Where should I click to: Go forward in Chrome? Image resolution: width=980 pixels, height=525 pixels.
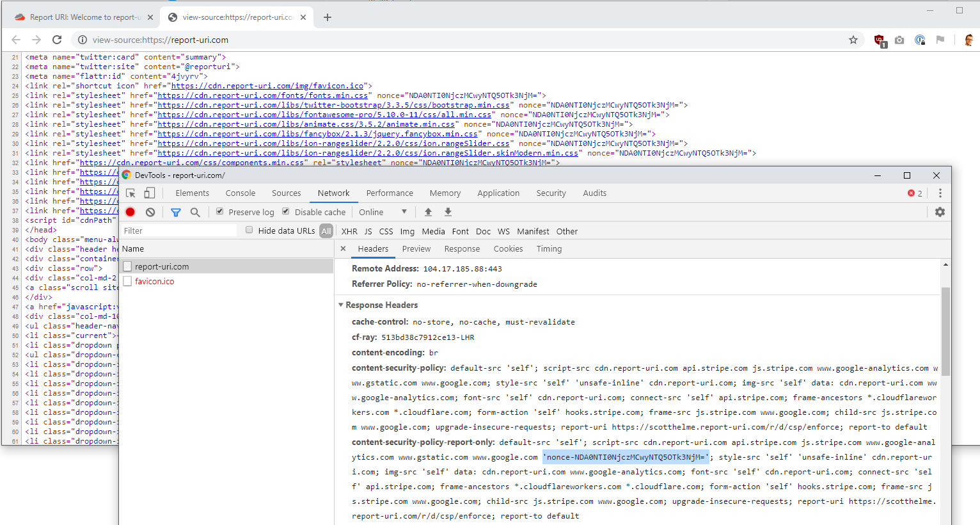pos(36,40)
